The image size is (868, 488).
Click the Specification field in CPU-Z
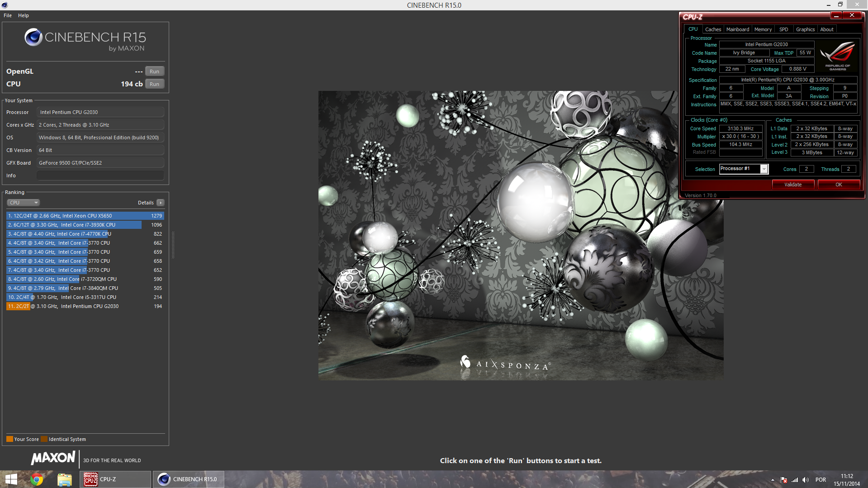(x=788, y=80)
